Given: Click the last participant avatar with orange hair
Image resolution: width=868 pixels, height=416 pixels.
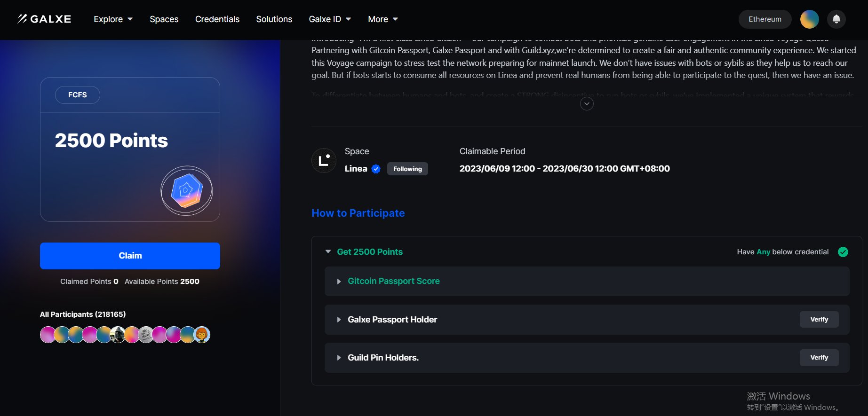Looking at the screenshot, I should 202,335.
